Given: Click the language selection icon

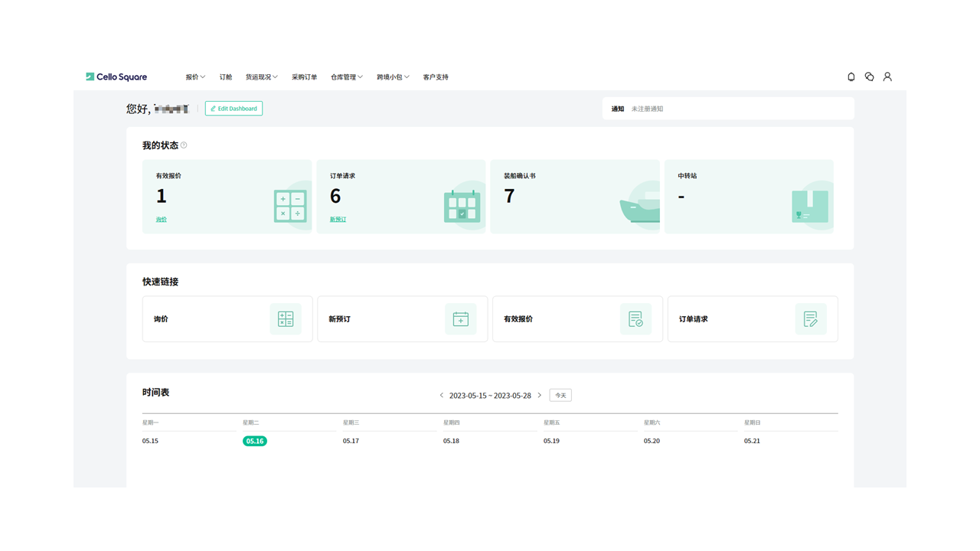Looking at the screenshot, I should (869, 77).
